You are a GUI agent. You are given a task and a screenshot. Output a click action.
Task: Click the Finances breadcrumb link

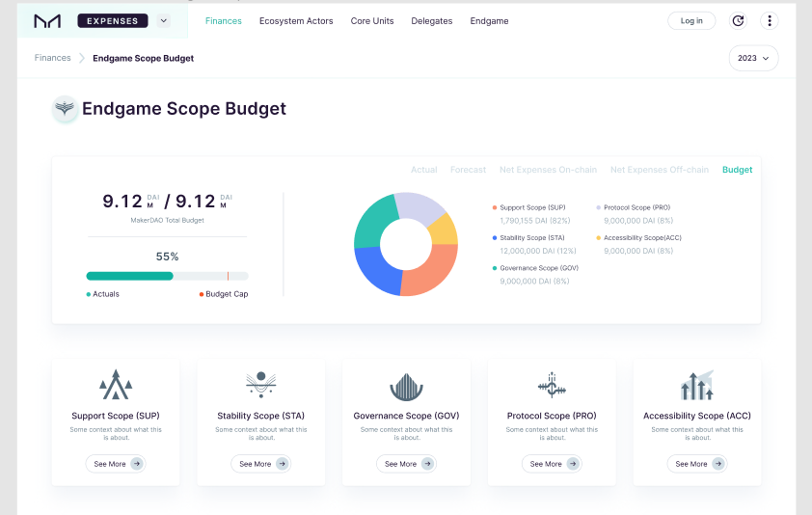tap(53, 58)
